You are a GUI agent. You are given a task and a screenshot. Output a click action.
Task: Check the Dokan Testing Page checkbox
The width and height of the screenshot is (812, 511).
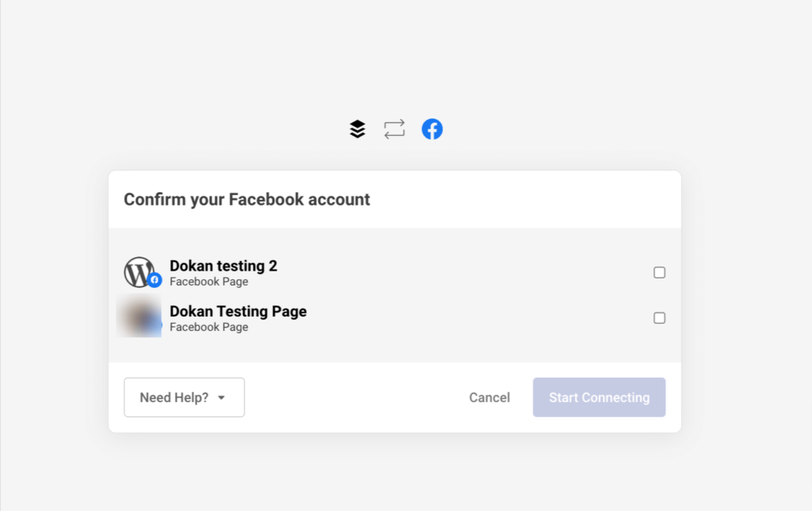tap(659, 318)
